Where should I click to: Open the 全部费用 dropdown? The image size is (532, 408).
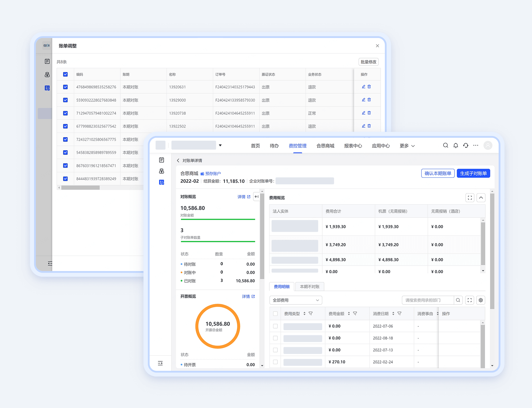click(296, 300)
